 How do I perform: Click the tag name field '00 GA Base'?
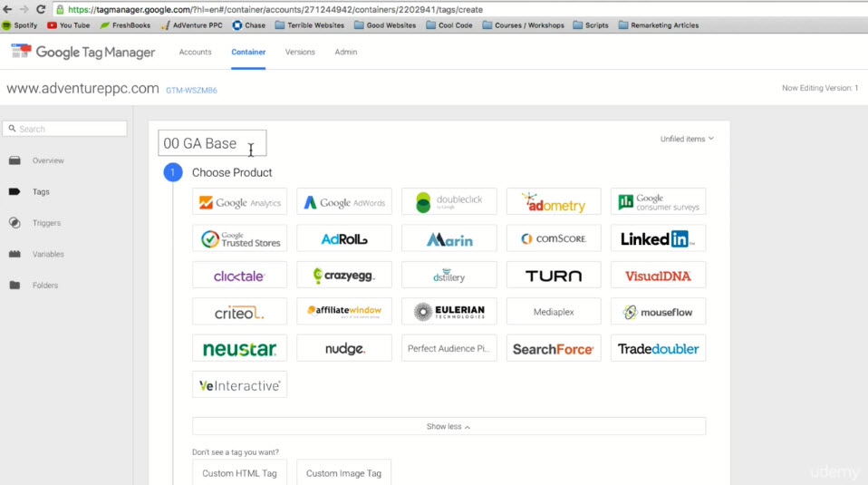pos(212,143)
